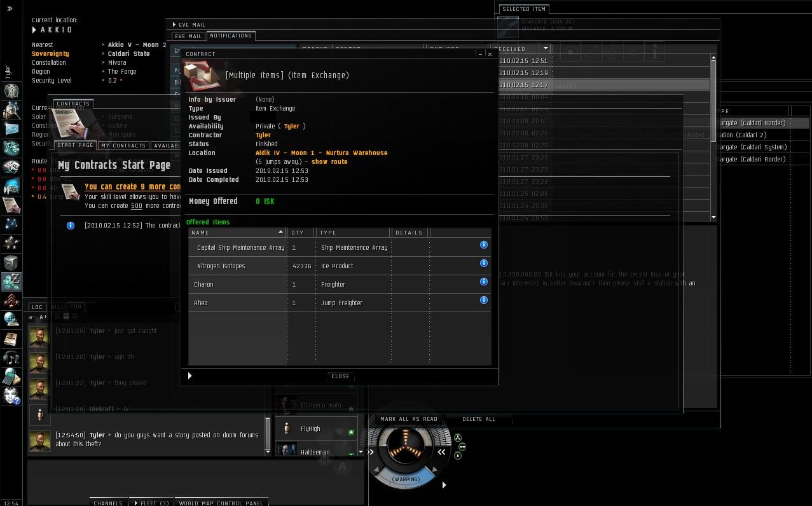Expand the Fleet (3) arrow
The height and width of the screenshot is (506, 812).
[x=135, y=503]
